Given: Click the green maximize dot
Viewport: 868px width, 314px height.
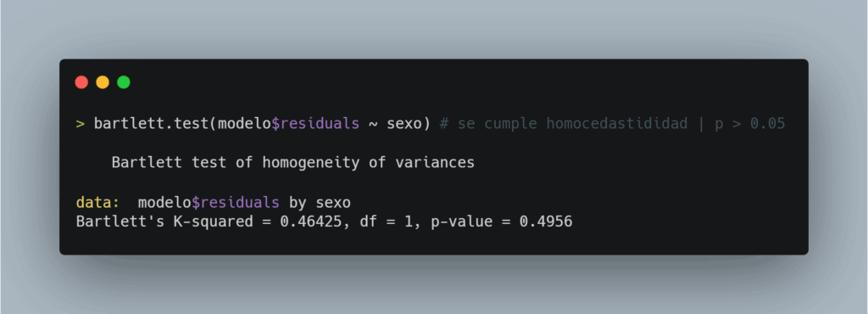Looking at the screenshot, I should click(124, 82).
